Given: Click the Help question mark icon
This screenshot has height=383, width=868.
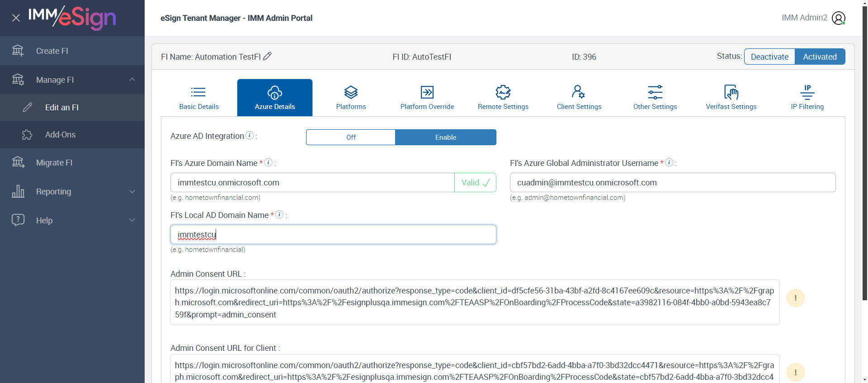Looking at the screenshot, I should point(18,220).
